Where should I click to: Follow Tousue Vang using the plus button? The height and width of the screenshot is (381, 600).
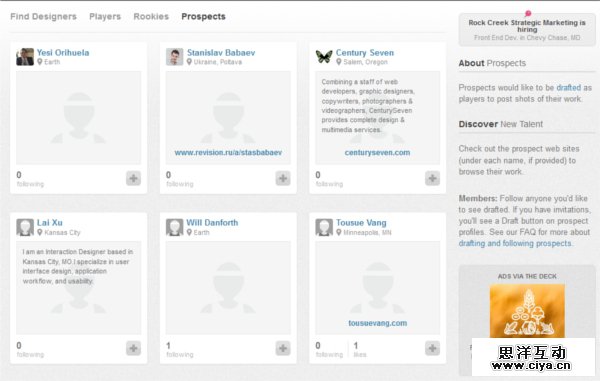pos(432,348)
